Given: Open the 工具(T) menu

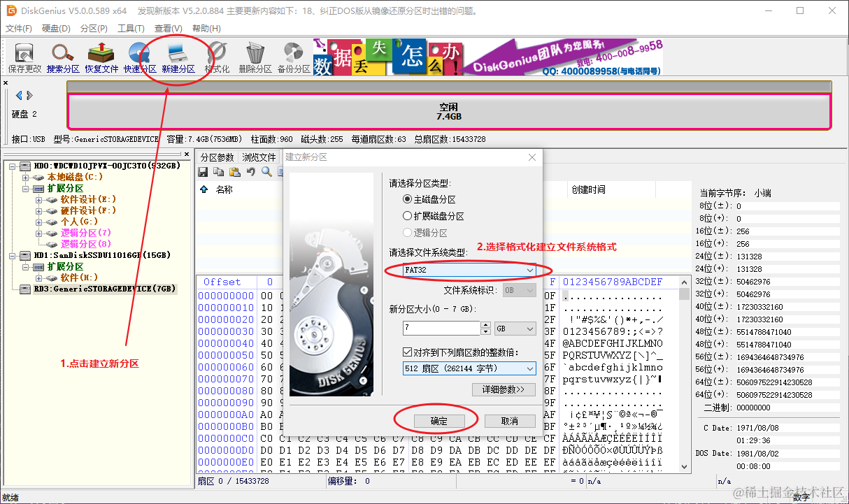Looking at the screenshot, I should tap(131, 29).
